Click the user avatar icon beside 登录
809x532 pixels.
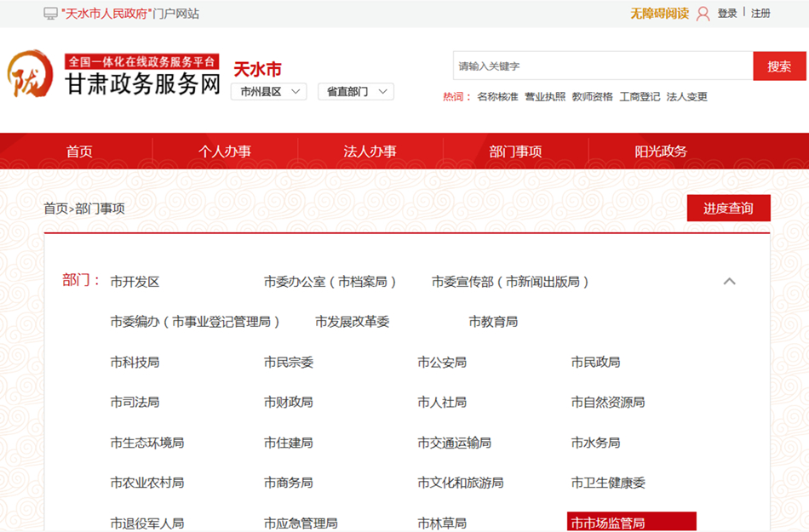pos(703,14)
